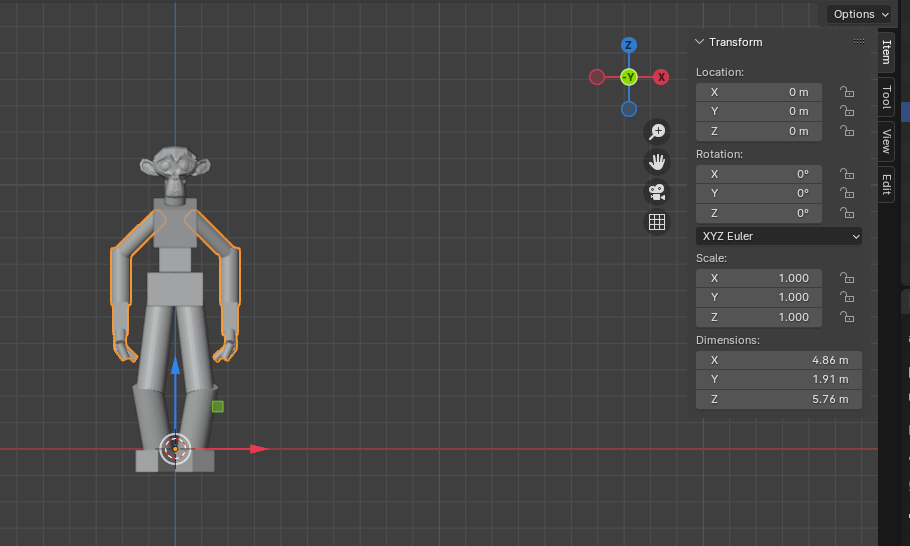Screen dimensions: 910x546
Task: Switch orthographic/perspective with grid icon
Action: 657,222
